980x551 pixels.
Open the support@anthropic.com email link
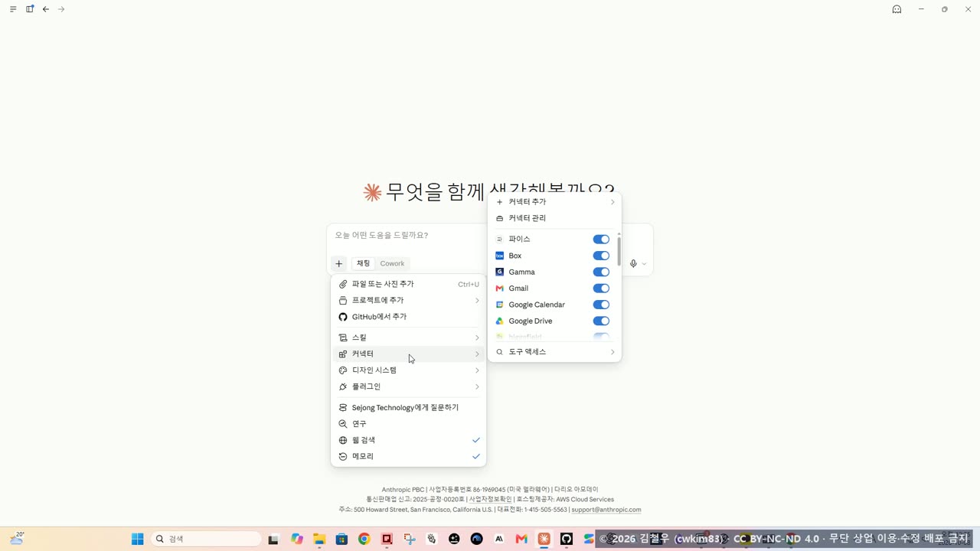[x=606, y=510]
